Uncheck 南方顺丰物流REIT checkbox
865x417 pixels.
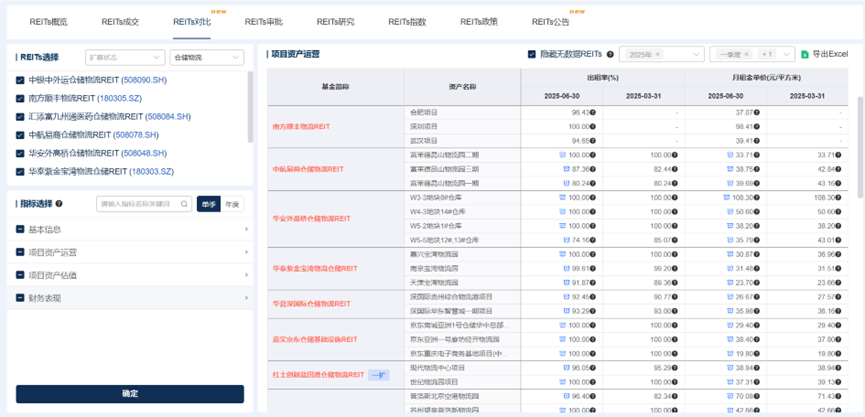pyautogui.click(x=20, y=99)
